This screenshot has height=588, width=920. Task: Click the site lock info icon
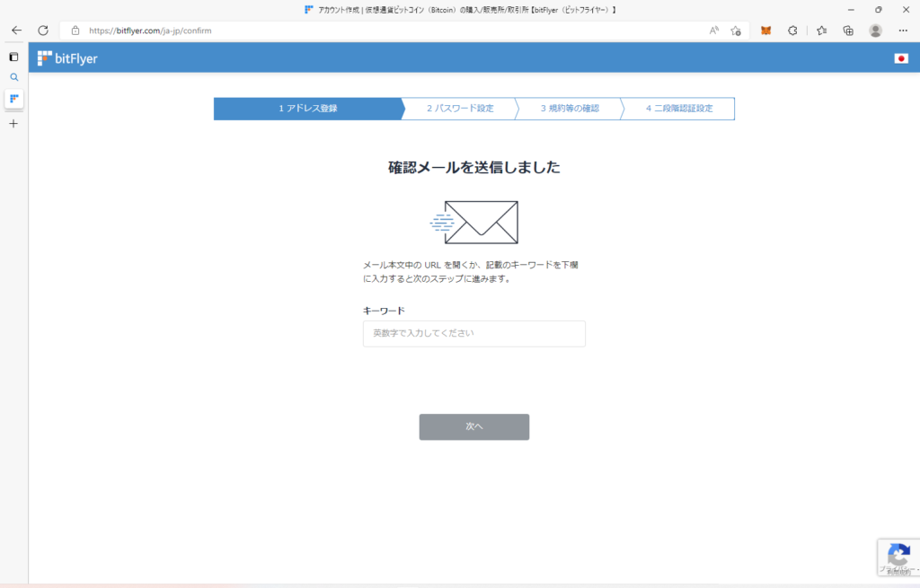(x=75, y=30)
